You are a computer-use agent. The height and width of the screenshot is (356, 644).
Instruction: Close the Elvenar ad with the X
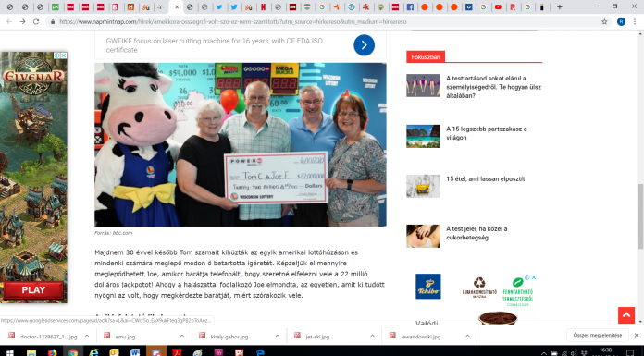coord(64,55)
